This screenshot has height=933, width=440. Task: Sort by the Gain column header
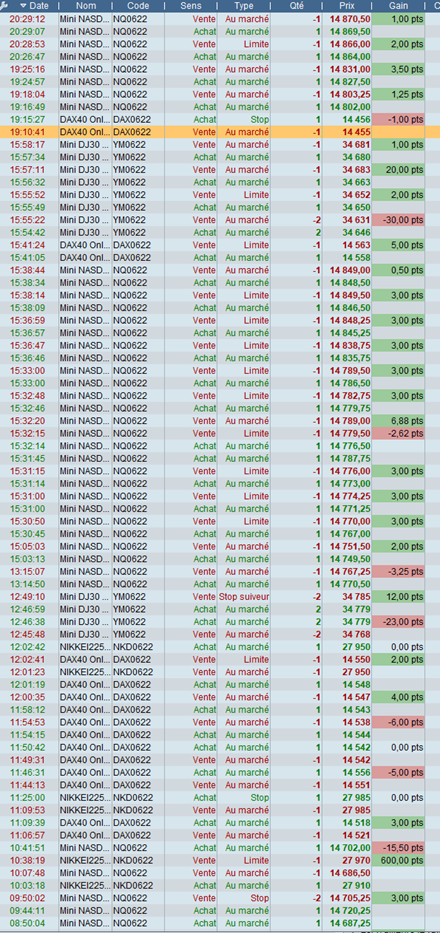[398, 5]
